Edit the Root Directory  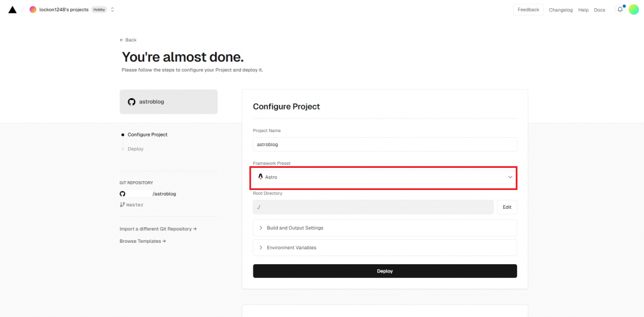tap(507, 208)
